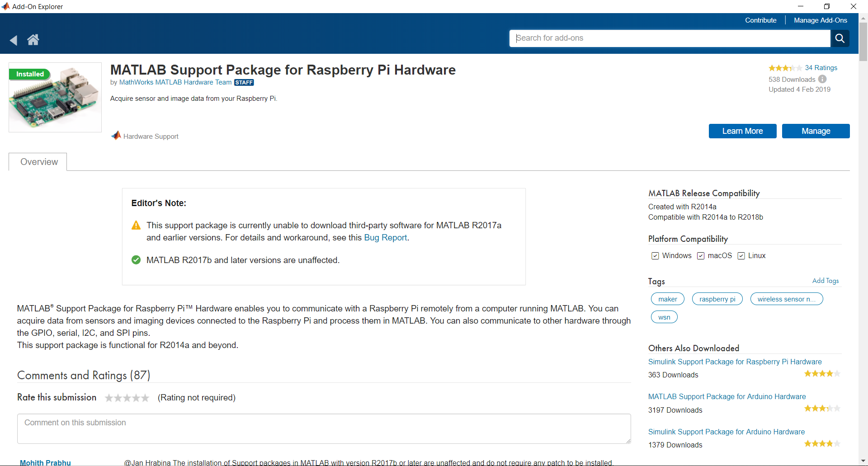
Task: Open Manage Add-Ons
Action: tap(820, 20)
